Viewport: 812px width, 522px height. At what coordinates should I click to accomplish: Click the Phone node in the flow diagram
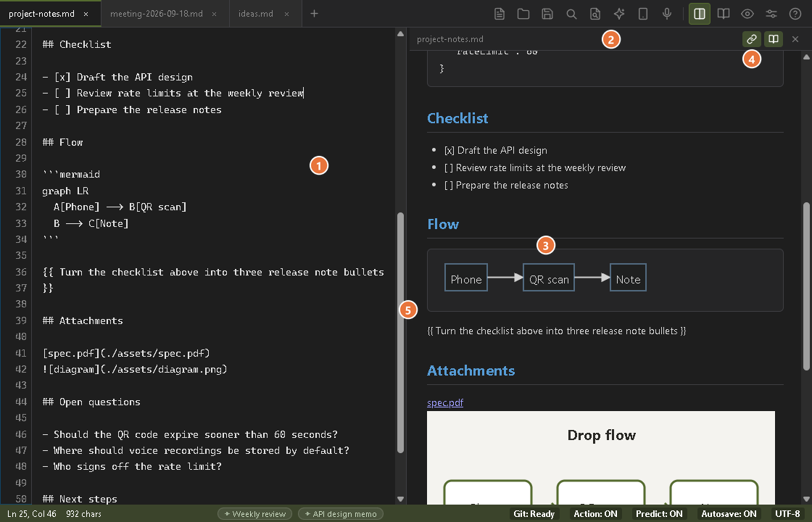[x=466, y=277]
